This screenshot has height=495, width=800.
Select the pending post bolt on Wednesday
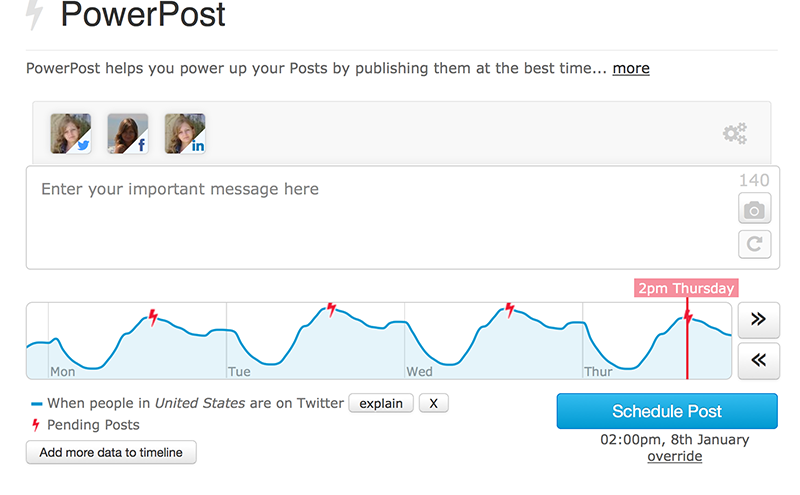509,309
